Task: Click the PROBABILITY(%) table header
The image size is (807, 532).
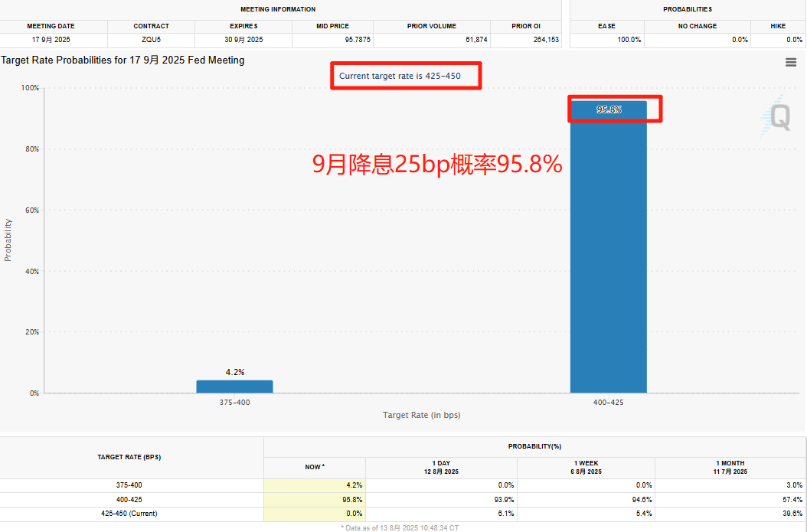Action: coord(534,446)
